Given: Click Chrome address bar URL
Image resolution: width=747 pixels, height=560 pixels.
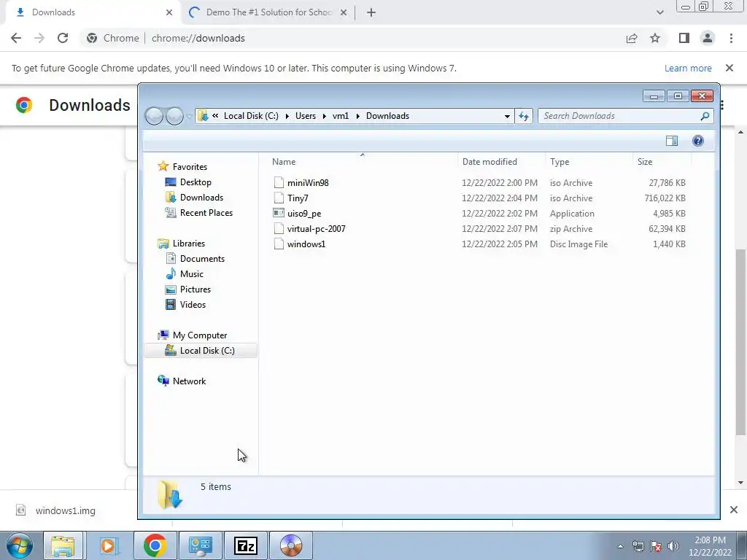Looking at the screenshot, I should pos(198,38).
